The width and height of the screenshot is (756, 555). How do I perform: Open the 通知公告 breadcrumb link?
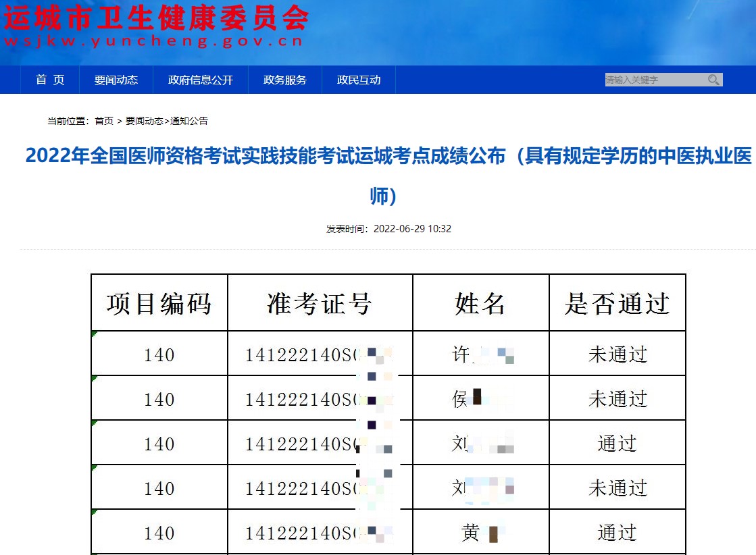tap(189, 121)
